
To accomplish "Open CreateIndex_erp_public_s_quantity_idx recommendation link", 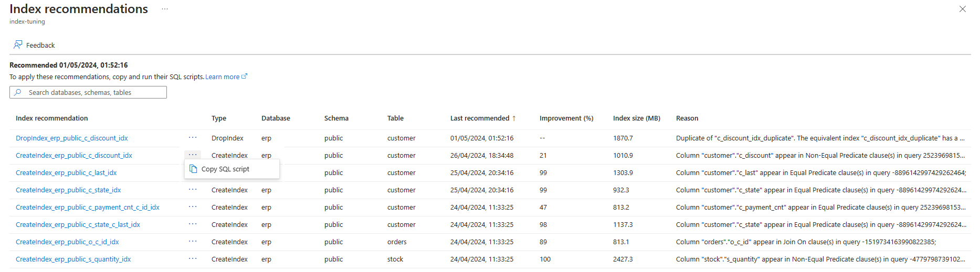I will click(73, 259).
